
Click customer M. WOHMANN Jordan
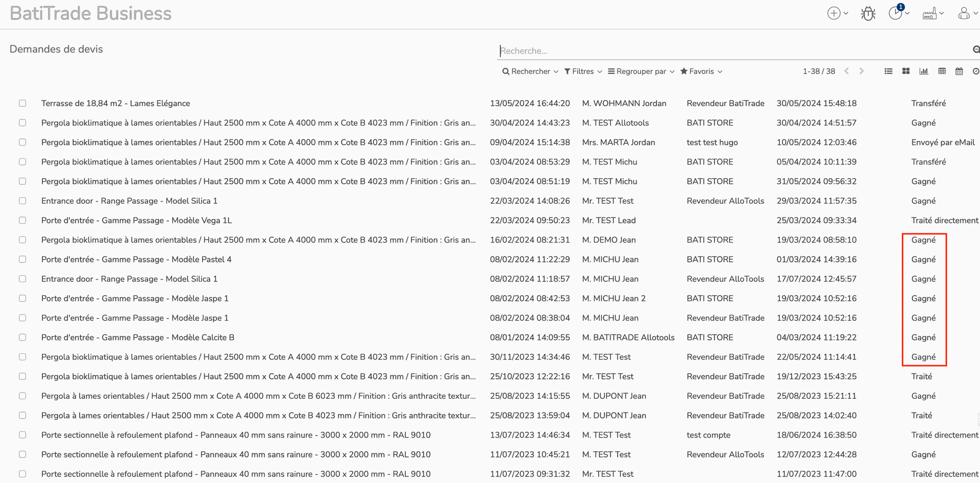pyautogui.click(x=624, y=103)
